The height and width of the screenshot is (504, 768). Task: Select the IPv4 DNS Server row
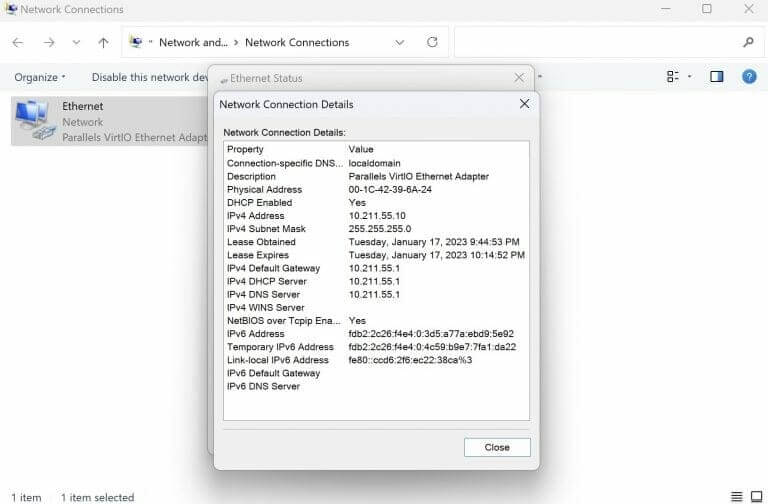coord(376,294)
